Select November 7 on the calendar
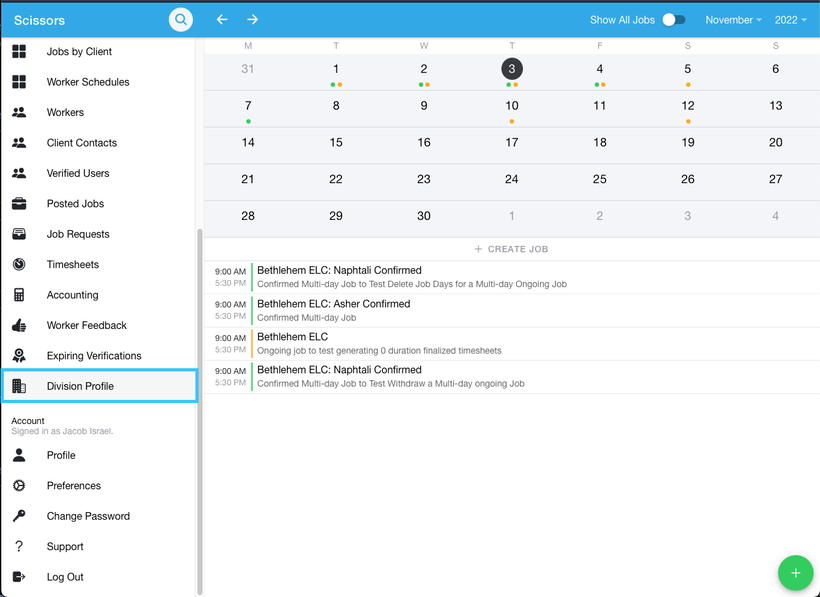 tap(248, 109)
